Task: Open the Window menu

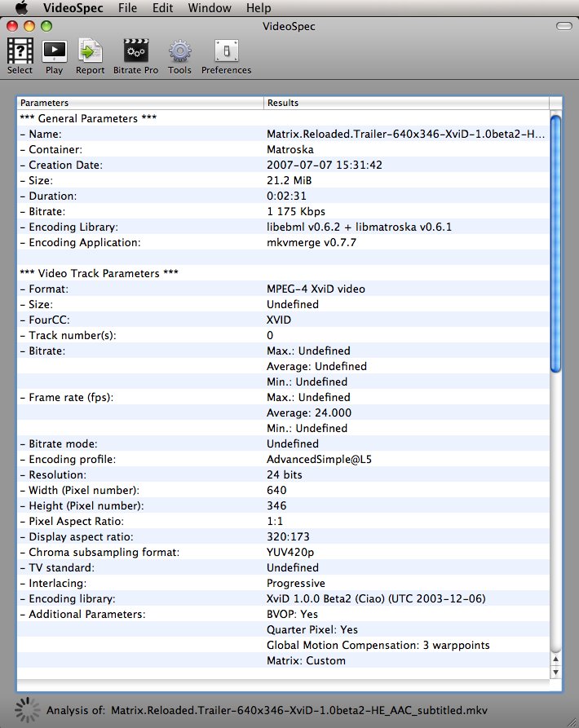Action: (x=210, y=8)
